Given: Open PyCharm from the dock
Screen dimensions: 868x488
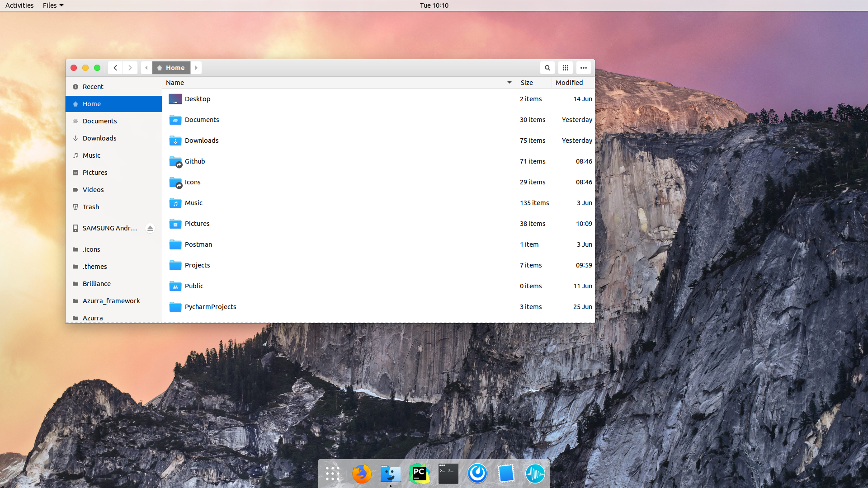Looking at the screenshot, I should click(x=419, y=474).
